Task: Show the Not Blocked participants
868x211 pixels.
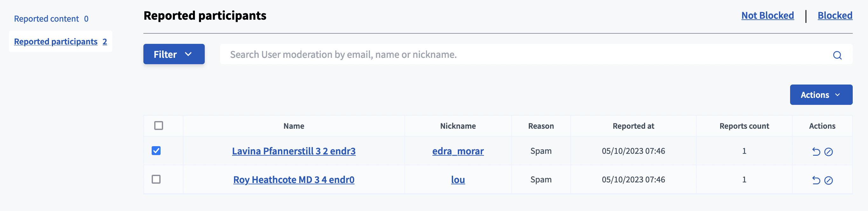Action: pos(767,16)
